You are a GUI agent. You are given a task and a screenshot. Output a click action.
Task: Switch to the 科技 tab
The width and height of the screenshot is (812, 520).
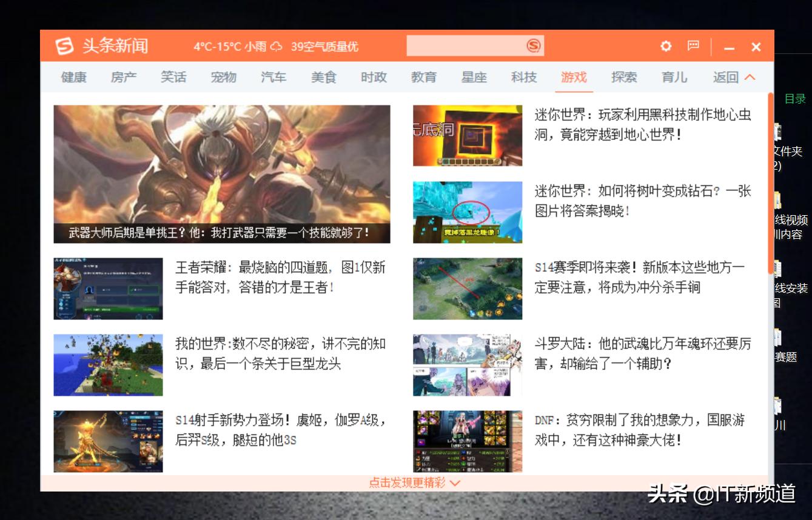(x=524, y=78)
